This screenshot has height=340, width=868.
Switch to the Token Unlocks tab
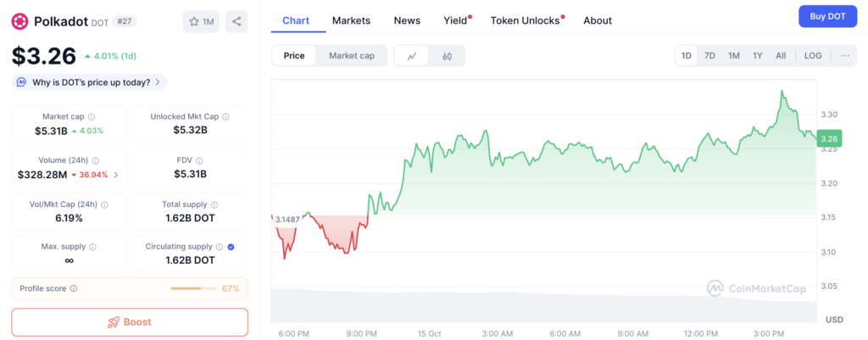click(526, 20)
